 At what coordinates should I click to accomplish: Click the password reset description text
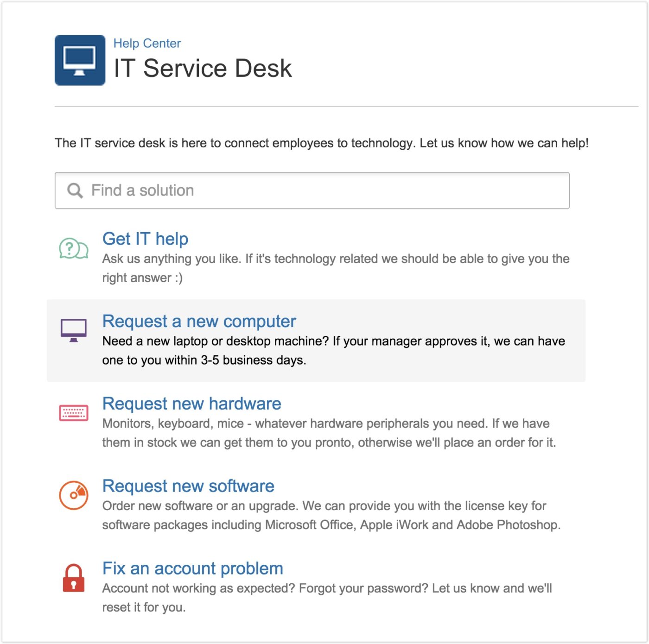pos(324,597)
